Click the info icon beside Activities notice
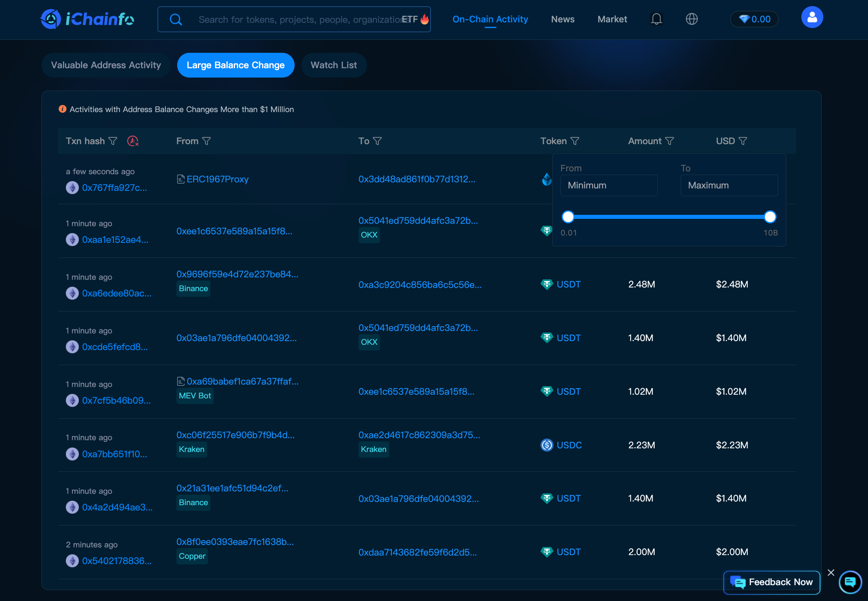868x601 pixels. click(62, 109)
